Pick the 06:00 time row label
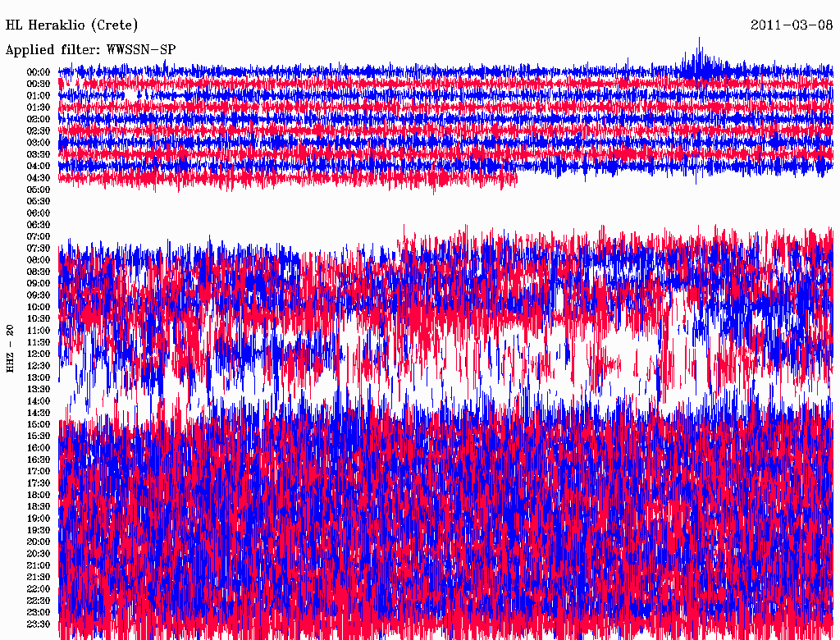840x640 pixels. pyautogui.click(x=39, y=213)
